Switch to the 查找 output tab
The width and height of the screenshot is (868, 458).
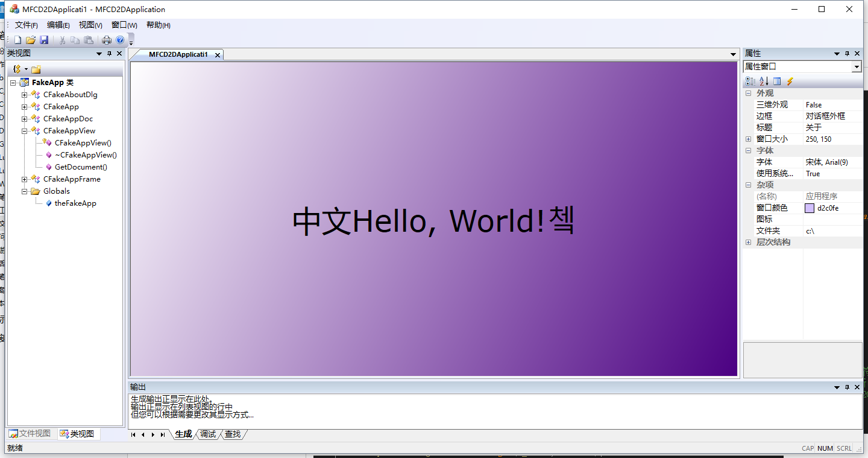click(233, 434)
